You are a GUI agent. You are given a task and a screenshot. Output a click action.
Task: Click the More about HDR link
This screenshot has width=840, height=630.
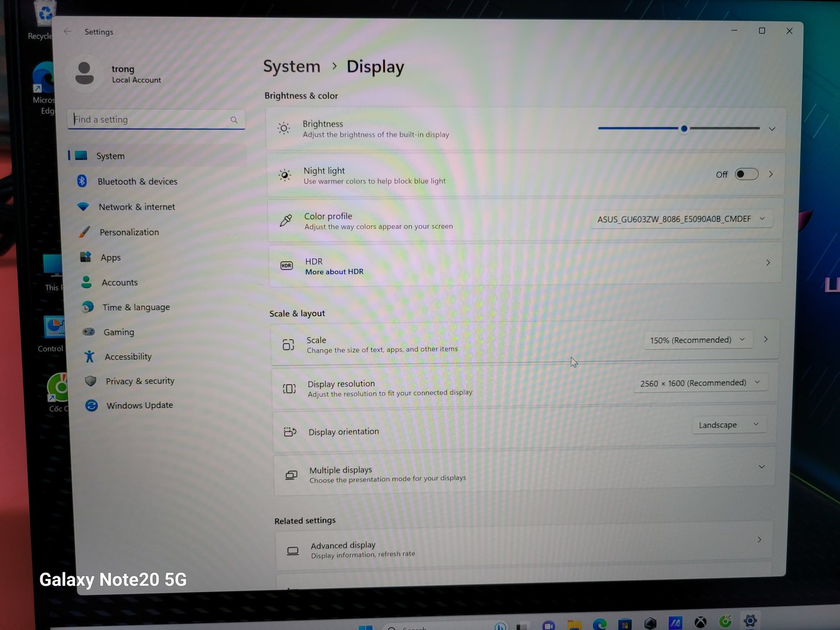coord(334,272)
